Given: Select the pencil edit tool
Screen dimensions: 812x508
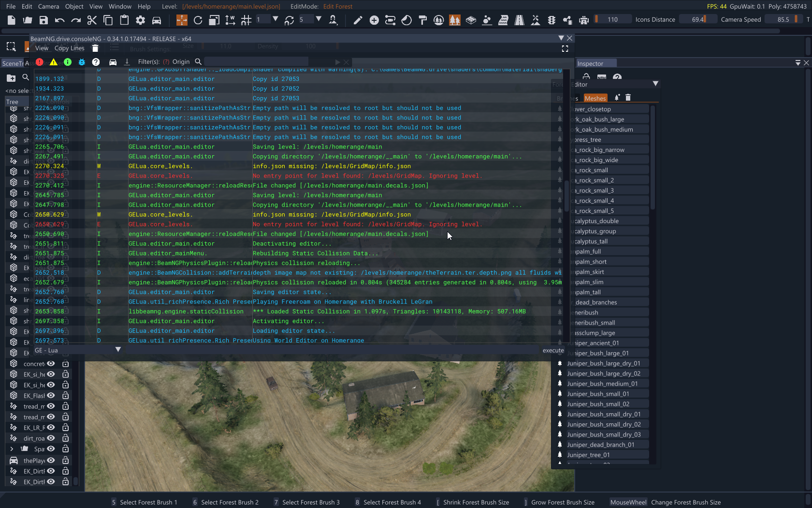Looking at the screenshot, I should coord(358,20).
